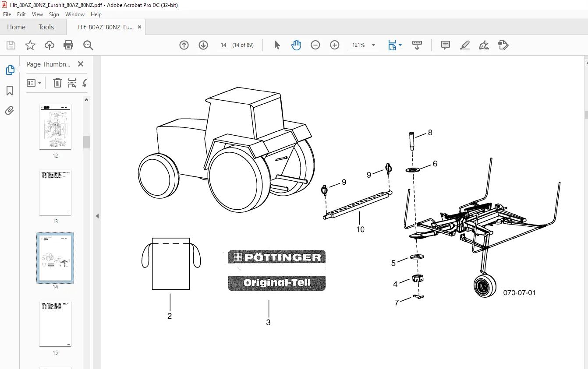Image resolution: width=588 pixels, height=369 pixels.
Task: Select page 12 thumbnail
Action: point(55,127)
